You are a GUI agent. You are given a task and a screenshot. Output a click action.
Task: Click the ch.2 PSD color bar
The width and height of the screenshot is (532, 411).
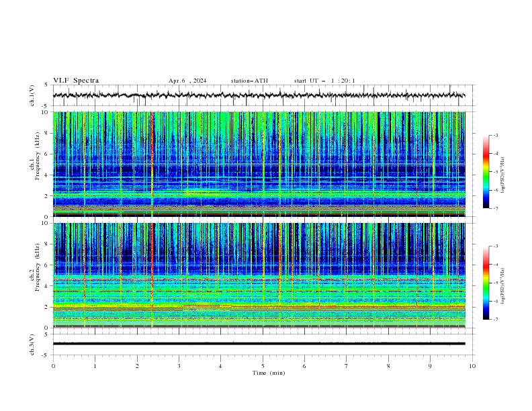486,283
